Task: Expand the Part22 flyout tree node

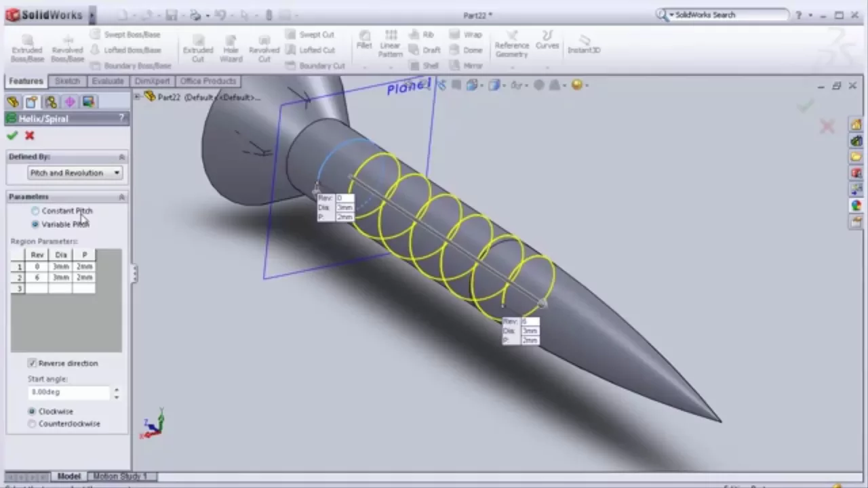Action: 138,98
